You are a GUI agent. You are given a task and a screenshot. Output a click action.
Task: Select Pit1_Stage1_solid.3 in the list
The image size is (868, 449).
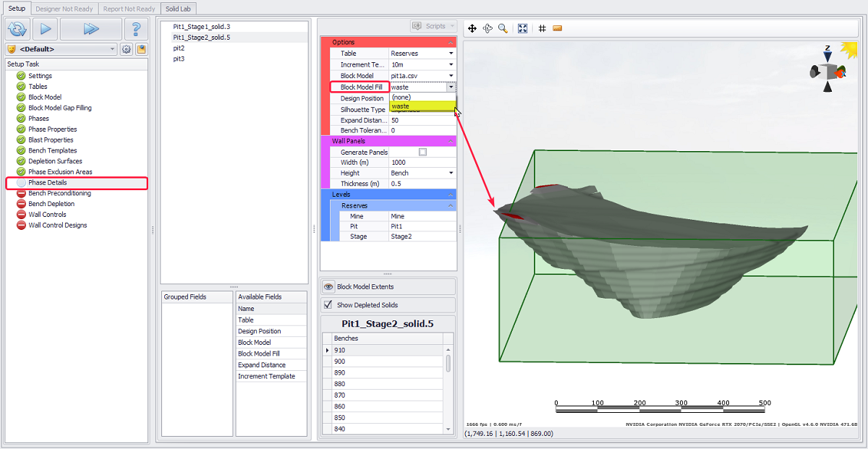click(202, 27)
